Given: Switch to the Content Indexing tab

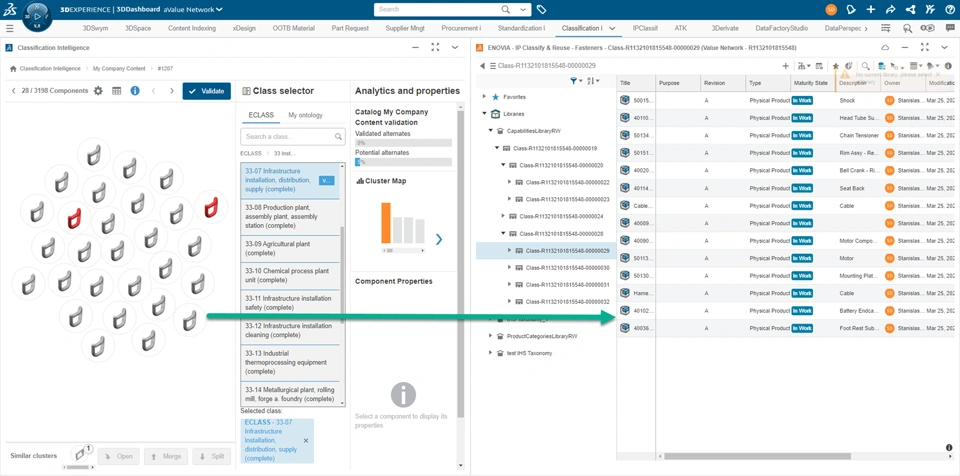Looking at the screenshot, I should pyautogui.click(x=192, y=28).
